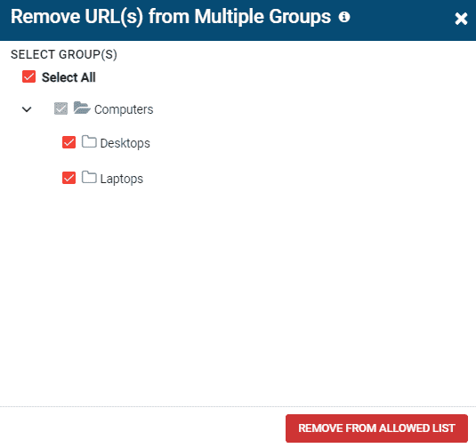
Task: Uncheck the Laptops group checkbox
Action: (69, 178)
